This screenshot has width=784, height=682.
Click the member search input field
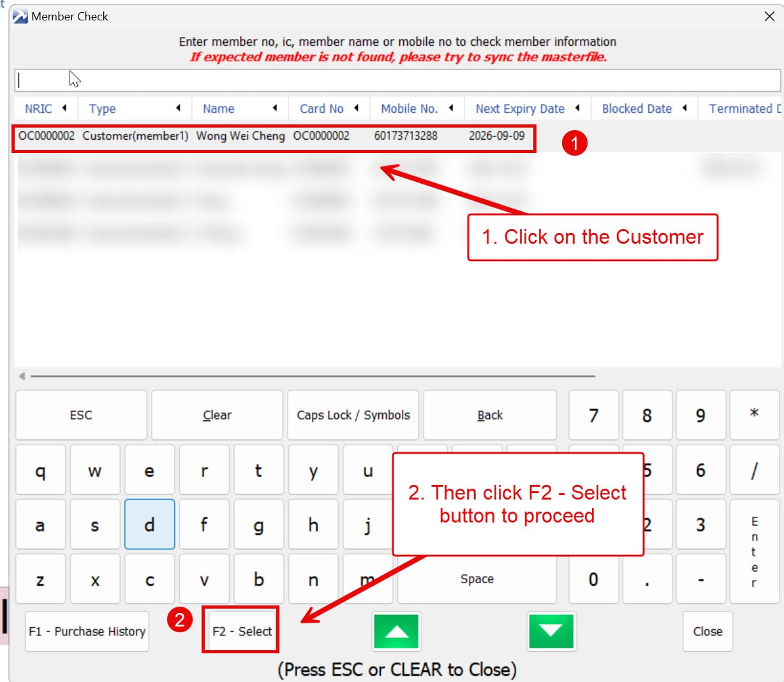(397, 80)
